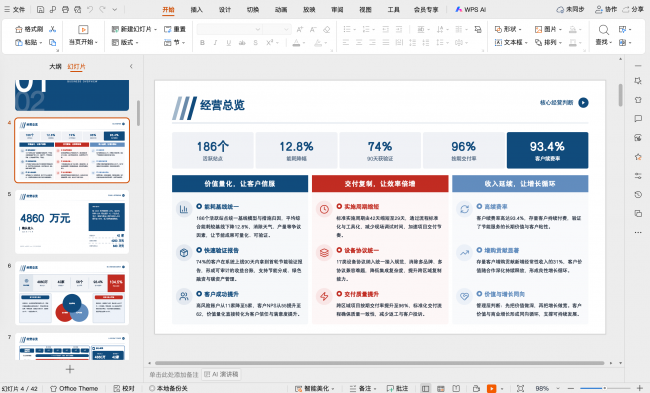Select slide 6 thumbnail with circles diagram
650x393 pixels.
pos(72,293)
